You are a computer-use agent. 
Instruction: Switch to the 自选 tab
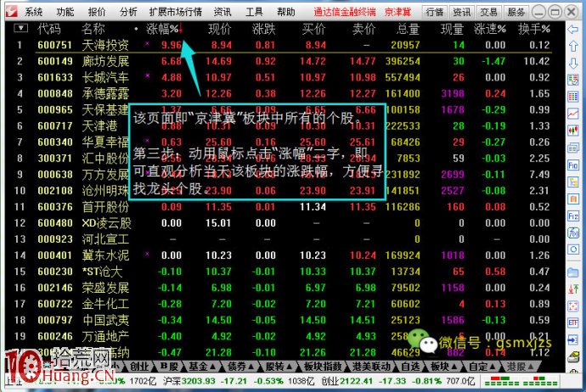point(410,367)
